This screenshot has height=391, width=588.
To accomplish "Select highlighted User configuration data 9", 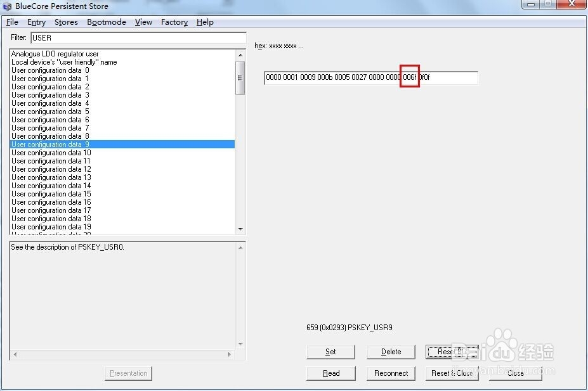I will point(122,144).
